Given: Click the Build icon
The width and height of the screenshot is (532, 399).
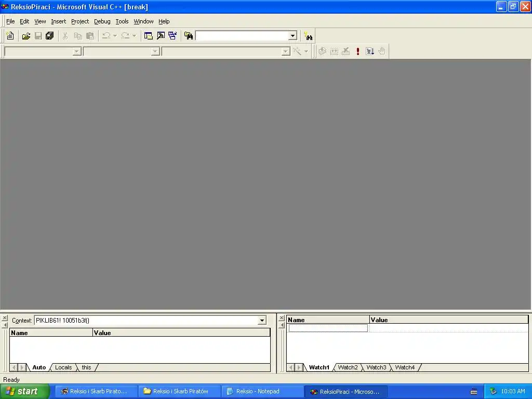Looking at the screenshot, I should click(334, 51).
